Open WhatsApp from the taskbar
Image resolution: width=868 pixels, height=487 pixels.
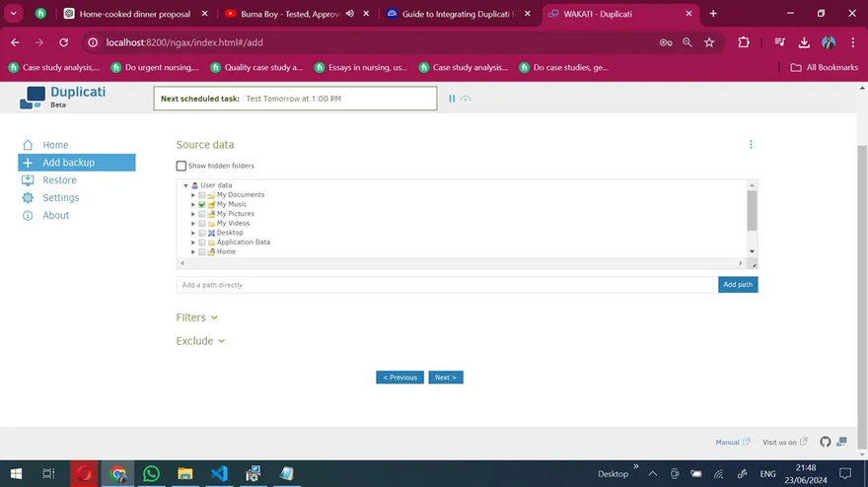(151, 474)
